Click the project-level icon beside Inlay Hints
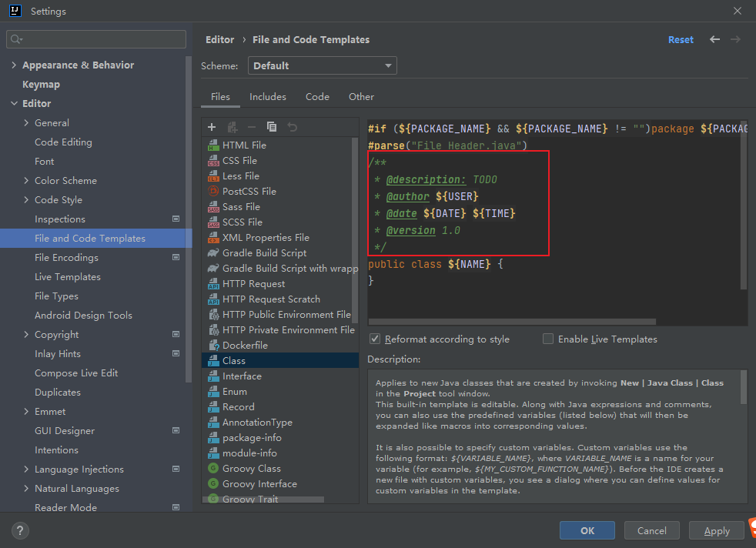Viewport: 756px width, 548px height. pyautogui.click(x=176, y=353)
